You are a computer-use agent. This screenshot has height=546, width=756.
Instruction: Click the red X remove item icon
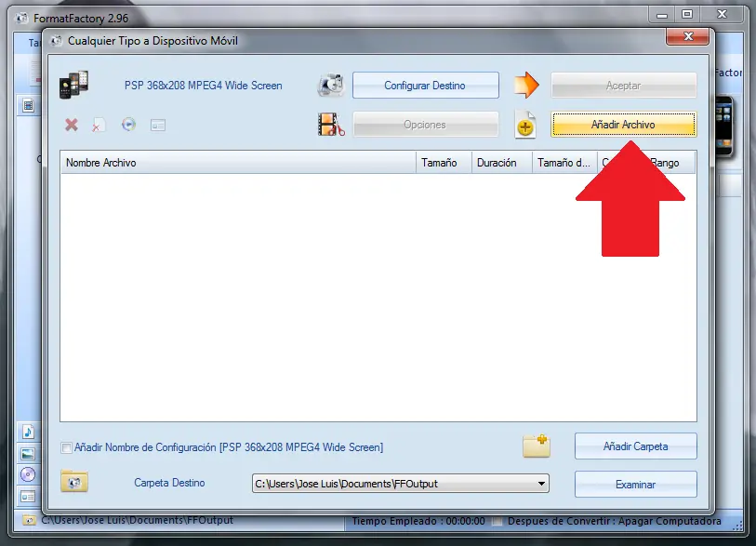(x=72, y=125)
